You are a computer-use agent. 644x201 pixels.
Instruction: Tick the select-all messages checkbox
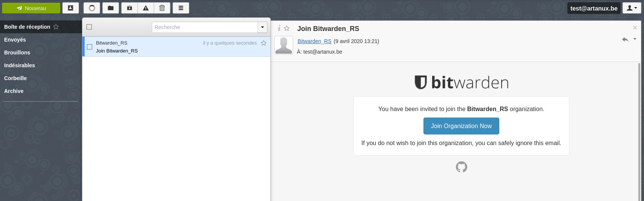(89, 27)
